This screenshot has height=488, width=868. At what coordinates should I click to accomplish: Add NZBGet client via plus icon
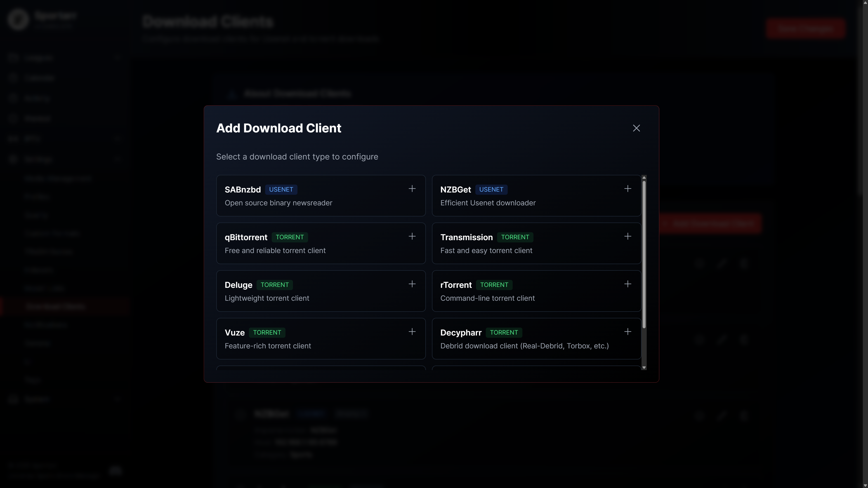(627, 189)
